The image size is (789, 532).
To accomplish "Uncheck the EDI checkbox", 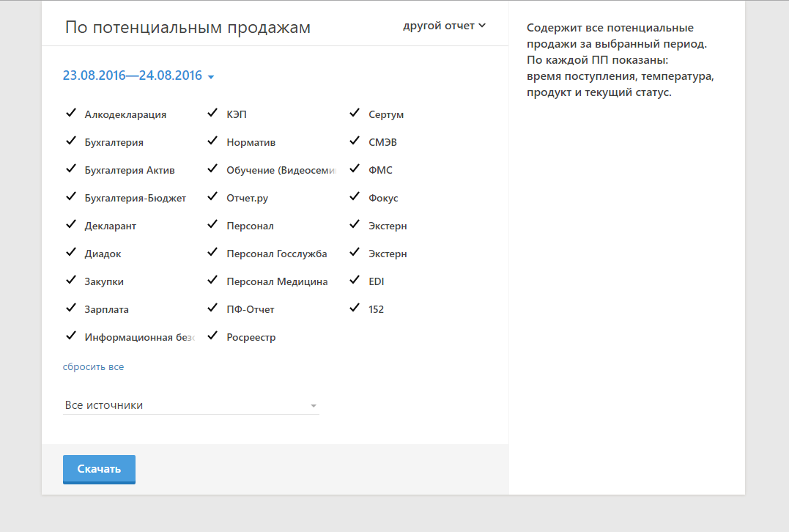I will coord(355,281).
